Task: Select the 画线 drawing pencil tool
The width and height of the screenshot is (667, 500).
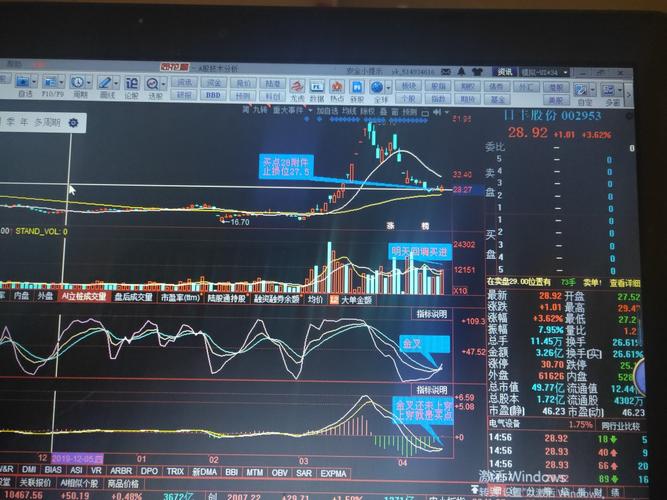Action: coord(104,82)
